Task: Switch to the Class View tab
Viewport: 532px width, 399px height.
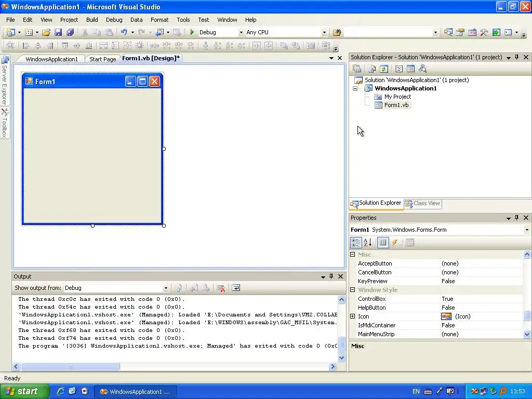Action: pos(423,204)
